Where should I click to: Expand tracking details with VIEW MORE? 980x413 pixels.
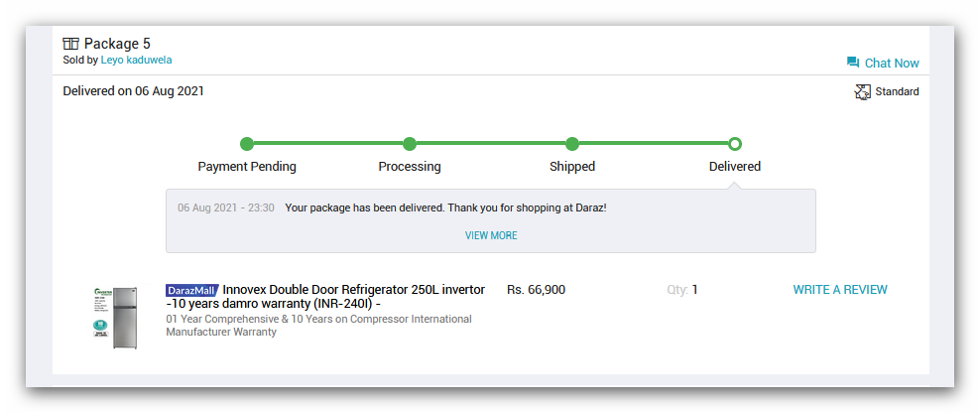(x=491, y=236)
